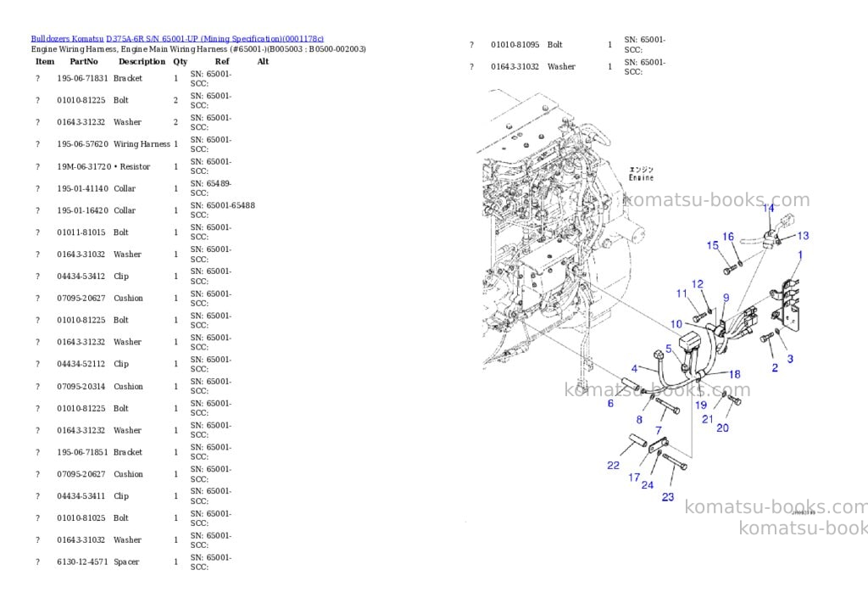Select part number 04434-52112
Image resolution: width=868 pixels, height=615 pixels.
81,363
